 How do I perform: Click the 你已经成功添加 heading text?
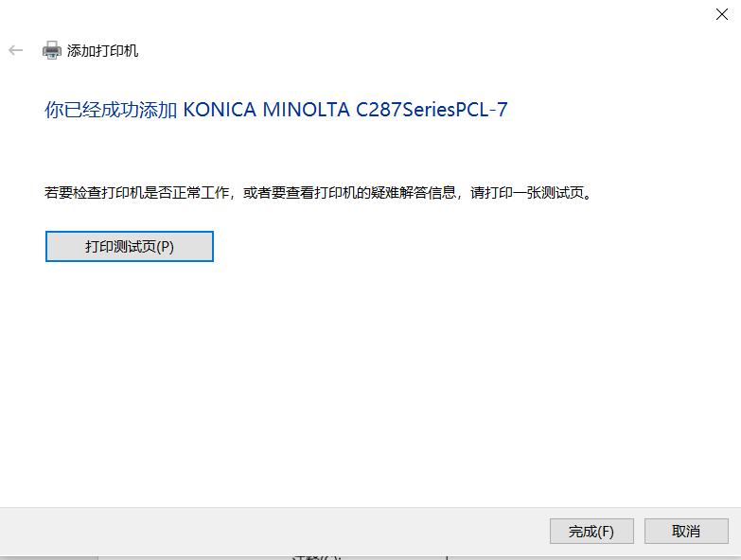click(111, 110)
